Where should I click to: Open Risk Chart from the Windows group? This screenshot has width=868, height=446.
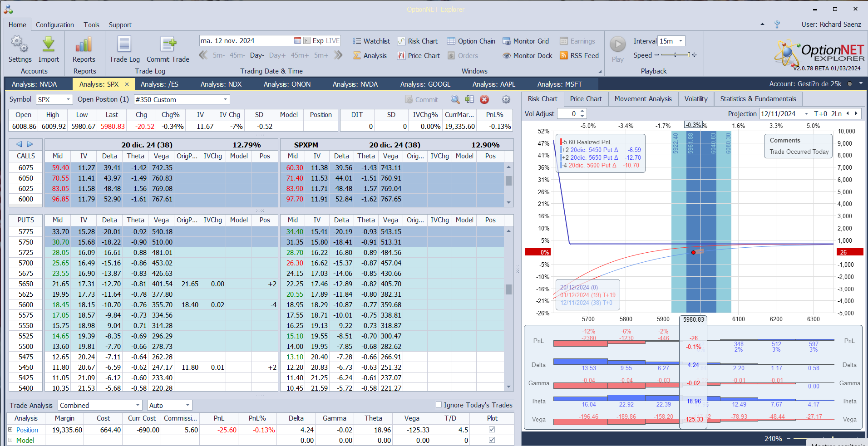tap(418, 41)
